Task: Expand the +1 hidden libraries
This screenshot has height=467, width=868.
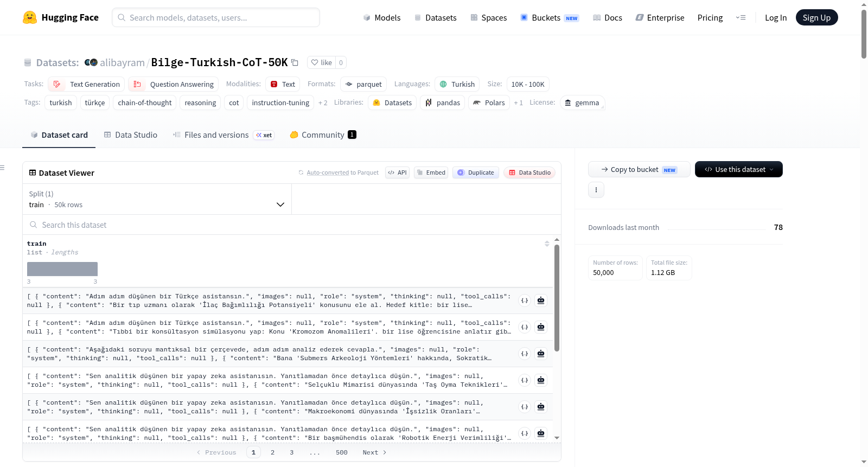Action: click(x=519, y=103)
